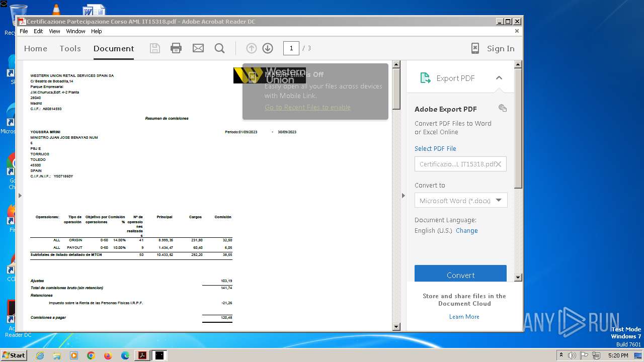644x362 pixels.
Task: Open File Explorer taskbar icon
Action: click(x=57, y=355)
